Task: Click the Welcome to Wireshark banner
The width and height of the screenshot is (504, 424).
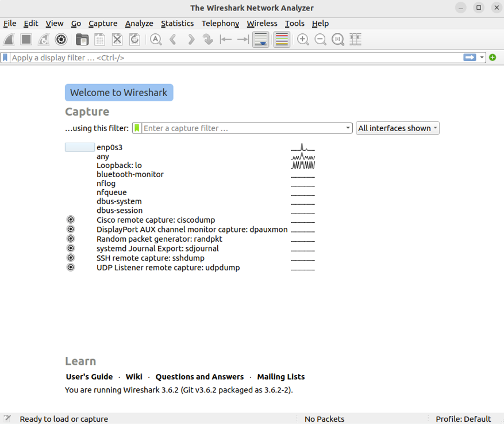Action: coord(119,93)
